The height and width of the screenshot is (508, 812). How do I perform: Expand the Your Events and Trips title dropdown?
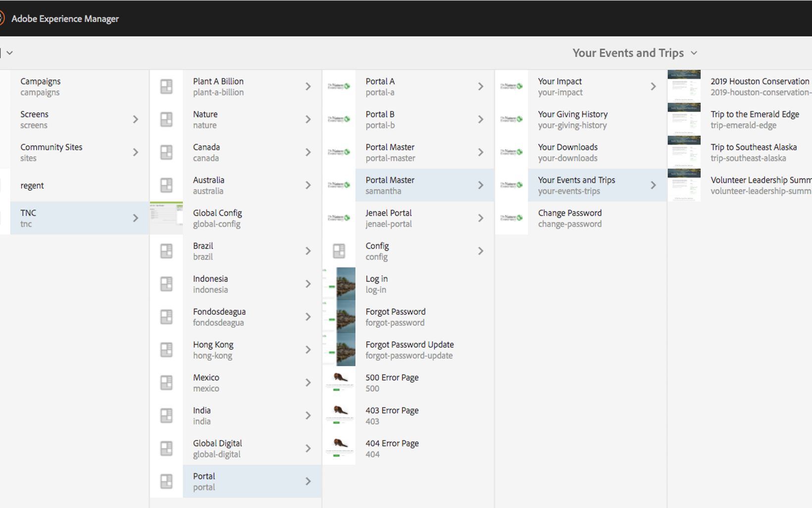[694, 53]
